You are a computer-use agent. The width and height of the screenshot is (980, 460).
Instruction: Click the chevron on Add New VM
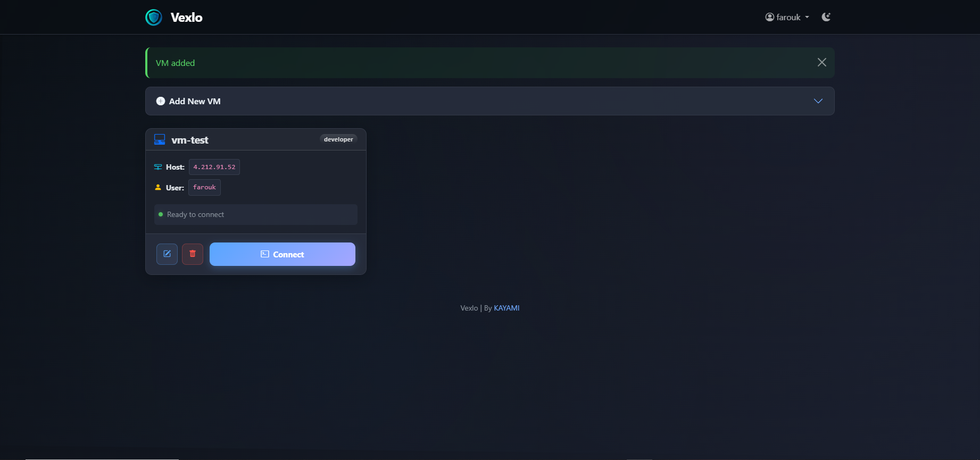[818, 101]
